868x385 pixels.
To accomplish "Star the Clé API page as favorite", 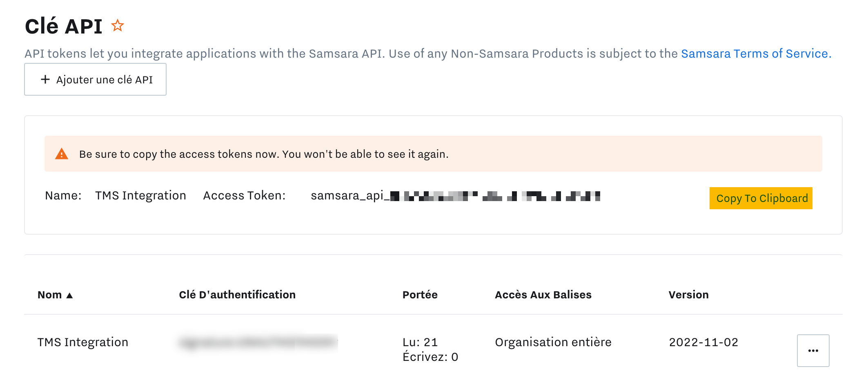I will pyautogui.click(x=118, y=26).
